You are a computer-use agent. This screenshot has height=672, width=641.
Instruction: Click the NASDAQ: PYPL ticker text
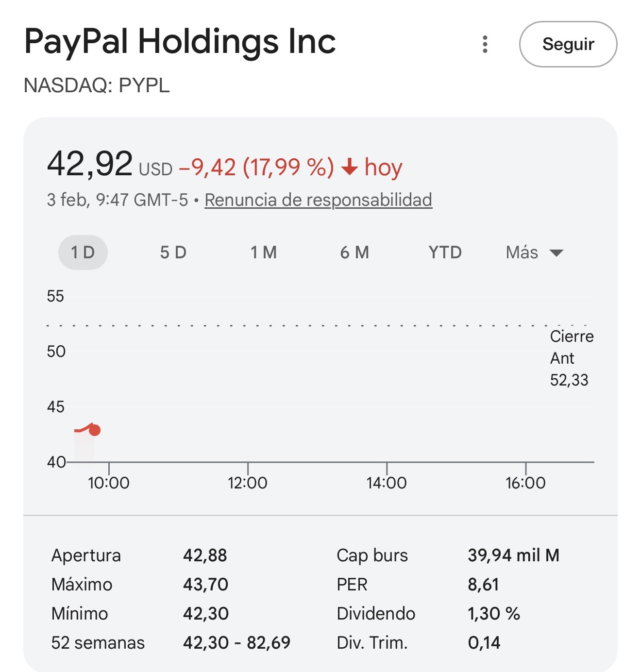(x=97, y=85)
